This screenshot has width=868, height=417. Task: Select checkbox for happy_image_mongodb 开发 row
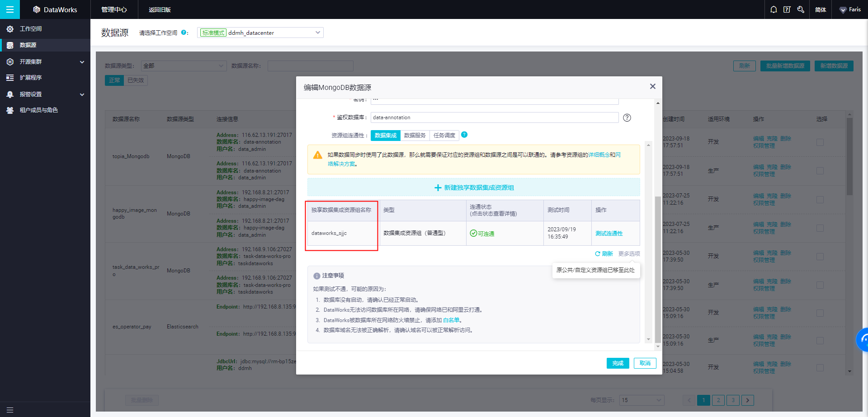(820, 199)
